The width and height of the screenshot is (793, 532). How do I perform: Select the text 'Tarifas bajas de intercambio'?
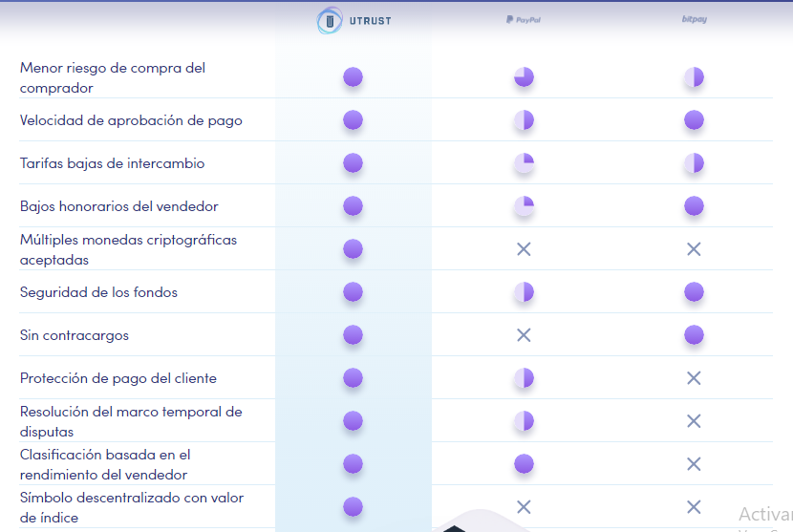pos(113,163)
